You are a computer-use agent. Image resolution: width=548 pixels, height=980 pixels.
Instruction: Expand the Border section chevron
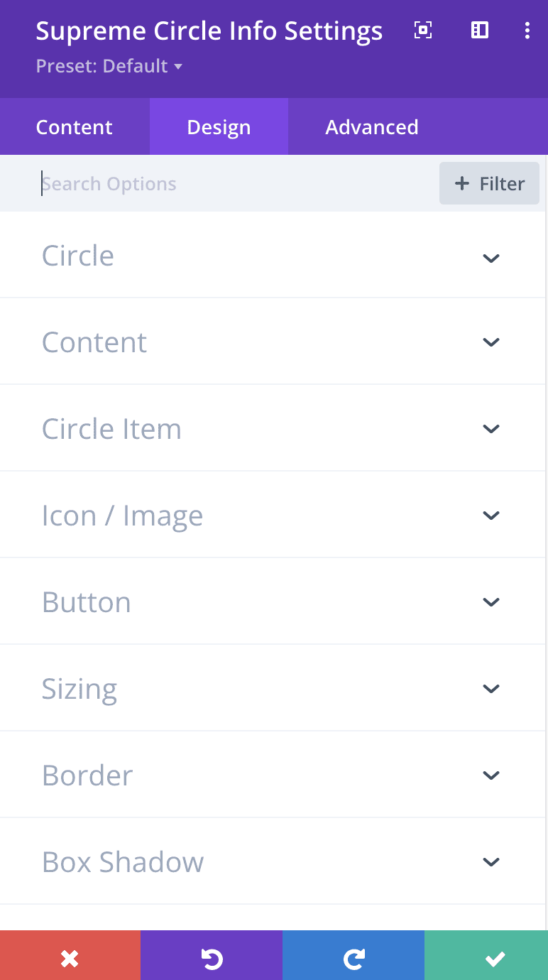pyautogui.click(x=491, y=775)
